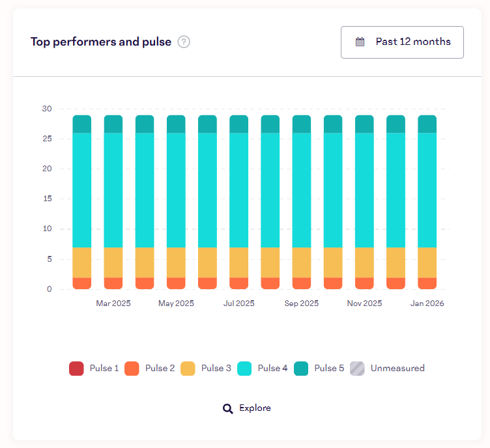Hide the Pulse 4 series label
The width and height of the screenshot is (490, 448).
point(272,369)
